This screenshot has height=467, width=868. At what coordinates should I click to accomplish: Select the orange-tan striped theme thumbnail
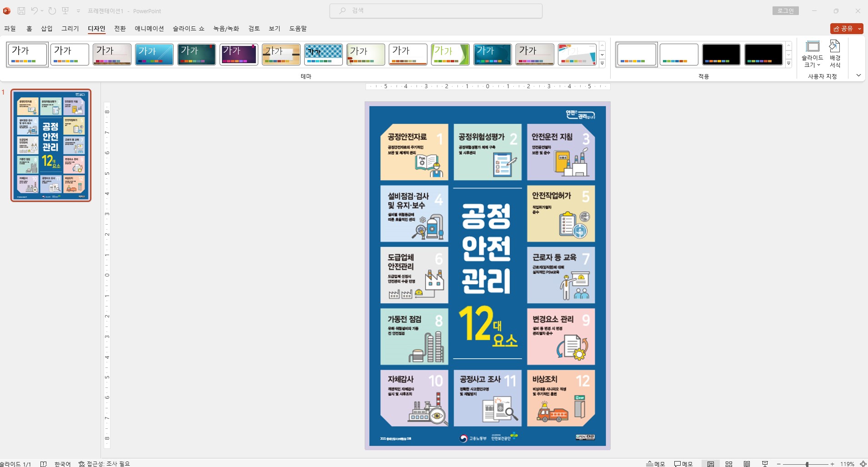click(x=281, y=55)
